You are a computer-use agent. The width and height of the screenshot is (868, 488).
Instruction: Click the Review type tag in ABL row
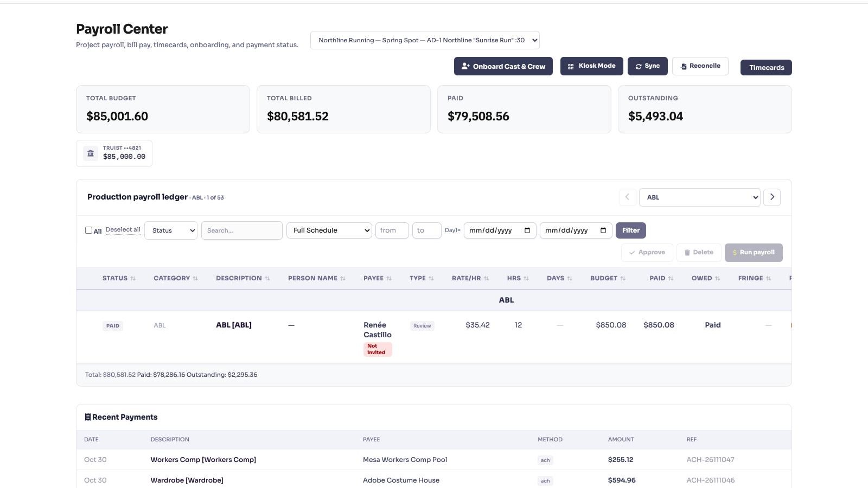tap(422, 326)
